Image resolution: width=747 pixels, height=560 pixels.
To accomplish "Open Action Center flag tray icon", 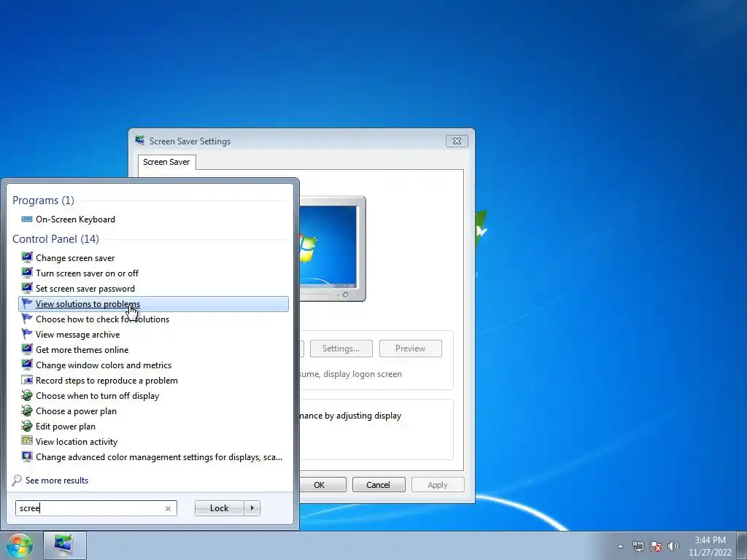I will [x=656, y=546].
